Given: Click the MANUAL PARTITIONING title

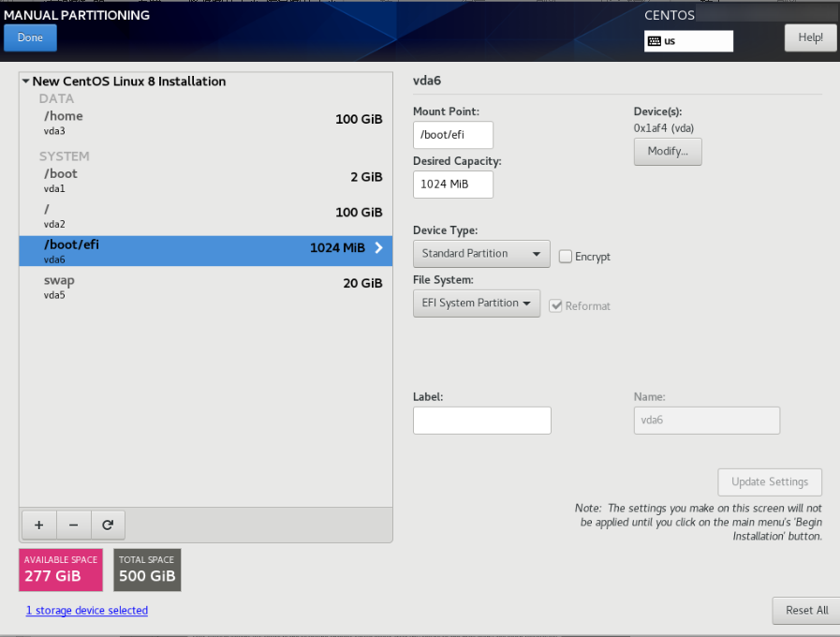Looking at the screenshot, I should point(77,15).
